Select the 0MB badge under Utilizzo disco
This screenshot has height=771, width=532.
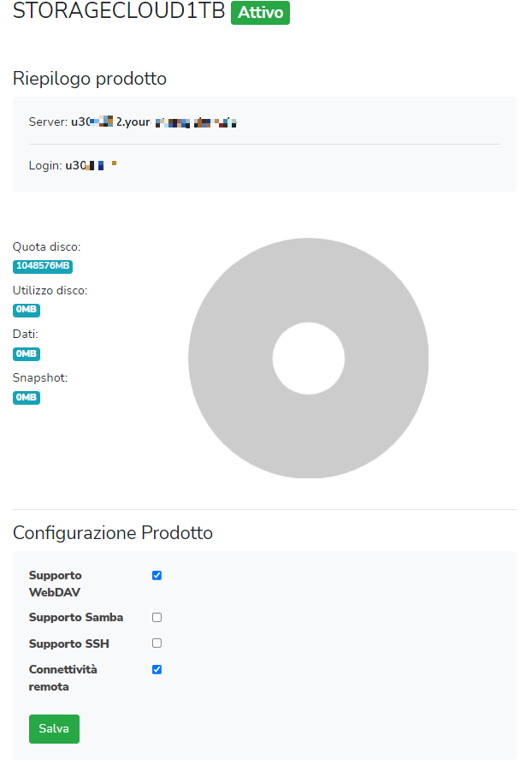[27, 310]
